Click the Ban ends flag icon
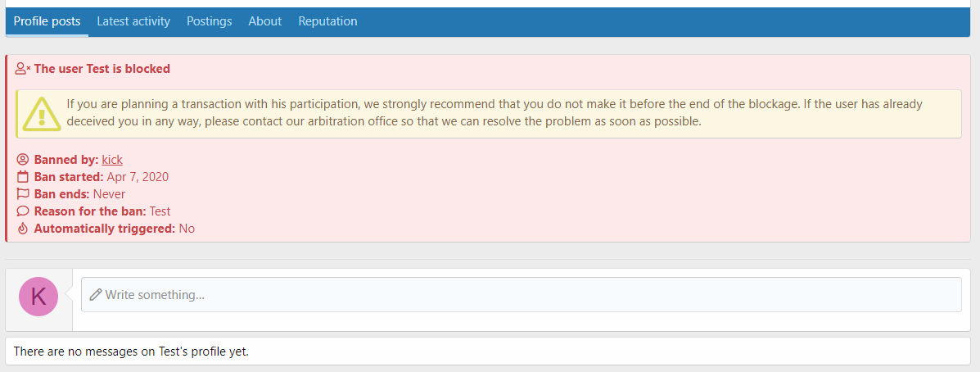Image resolution: width=980 pixels, height=372 pixels. click(23, 194)
